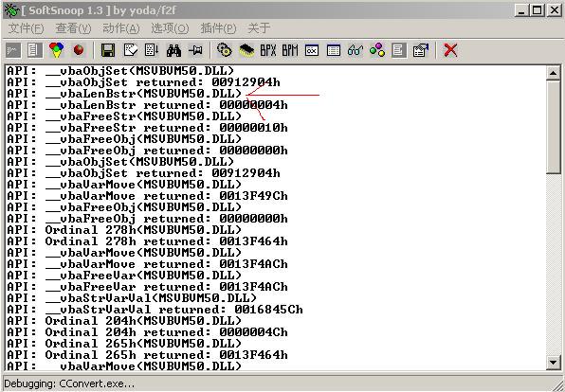This screenshot has width=565, height=392.
Task: Click the line "__vbaLenBstr returned: 00000004h"
Action: click(x=147, y=105)
